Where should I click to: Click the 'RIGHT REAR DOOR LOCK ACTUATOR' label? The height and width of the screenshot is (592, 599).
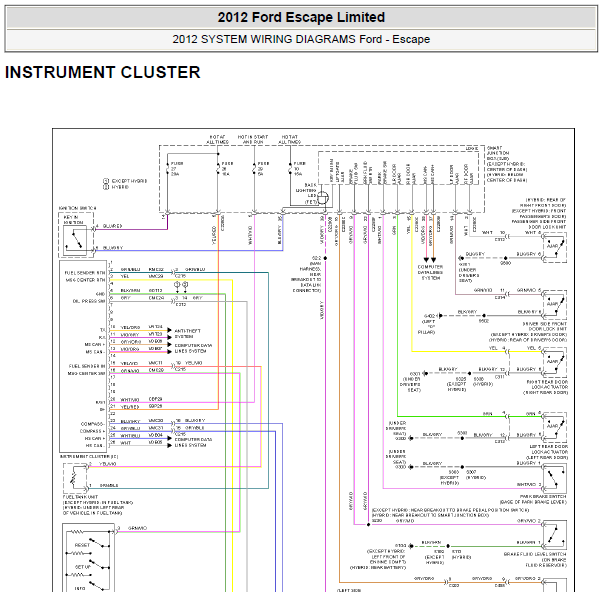click(547, 384)
